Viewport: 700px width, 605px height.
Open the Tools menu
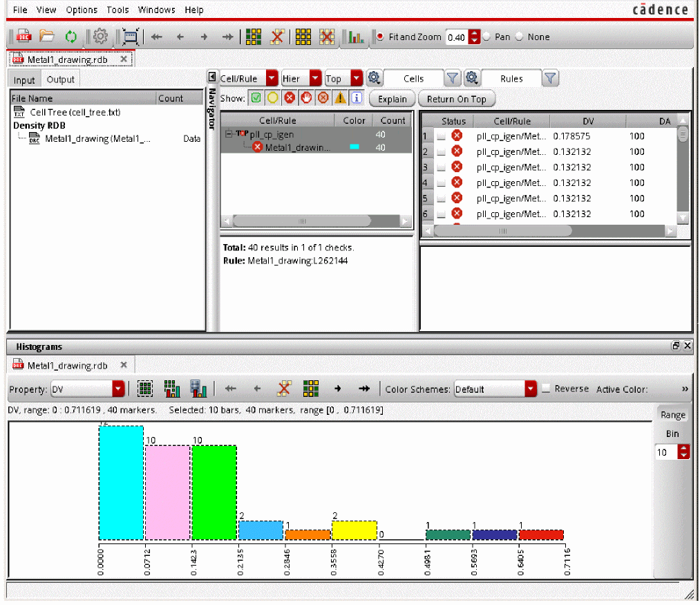117,10
